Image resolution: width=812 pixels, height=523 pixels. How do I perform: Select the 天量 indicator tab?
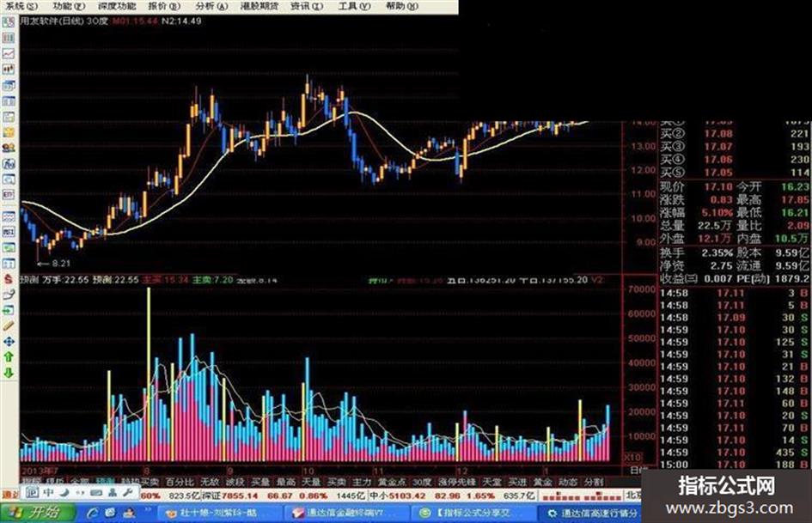[311, 482]
